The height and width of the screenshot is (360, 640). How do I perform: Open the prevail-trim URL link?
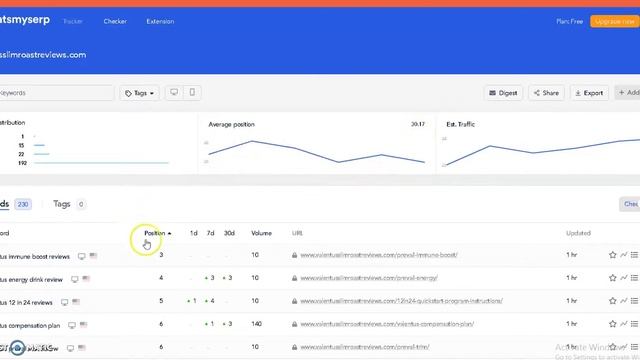tap(365, 347)
